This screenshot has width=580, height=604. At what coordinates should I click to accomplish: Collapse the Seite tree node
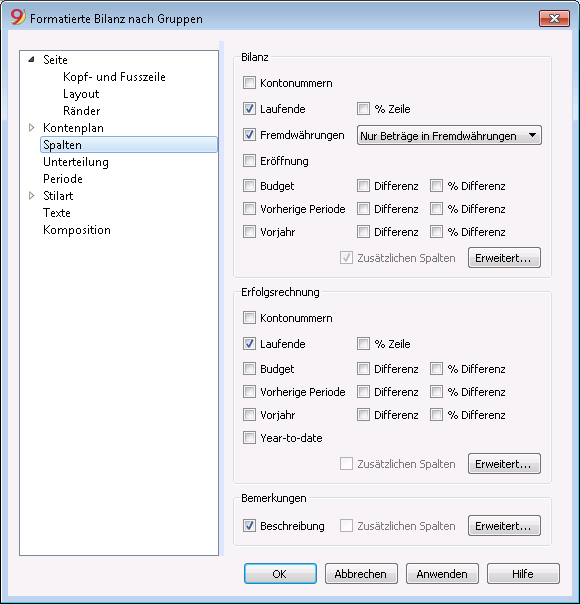[x=32, y=59]
